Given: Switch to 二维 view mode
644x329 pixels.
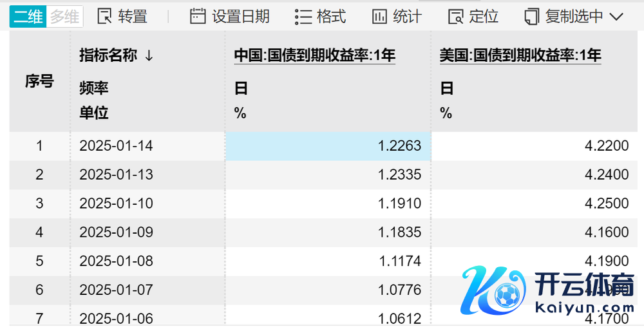Looking at the screenshot, I should 28,16.
